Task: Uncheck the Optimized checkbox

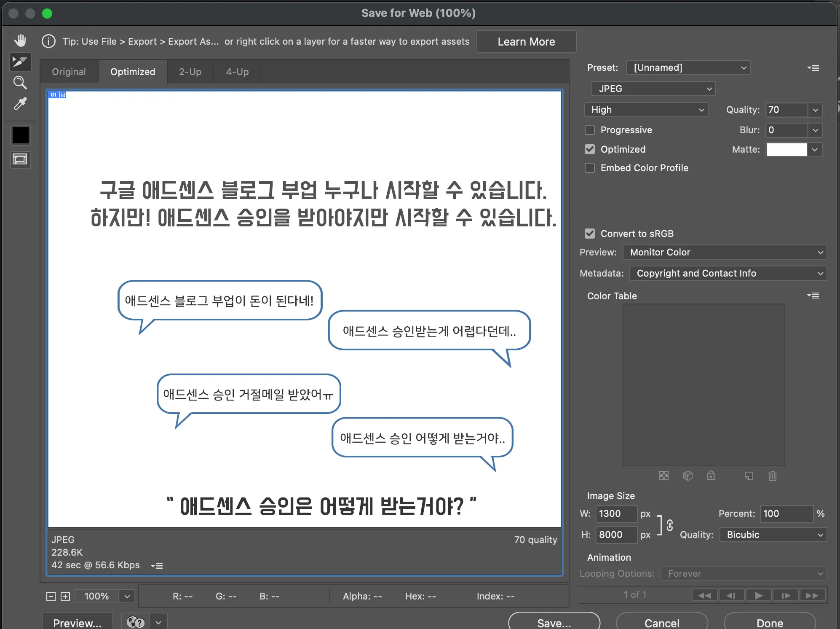Action: point(590,149)
